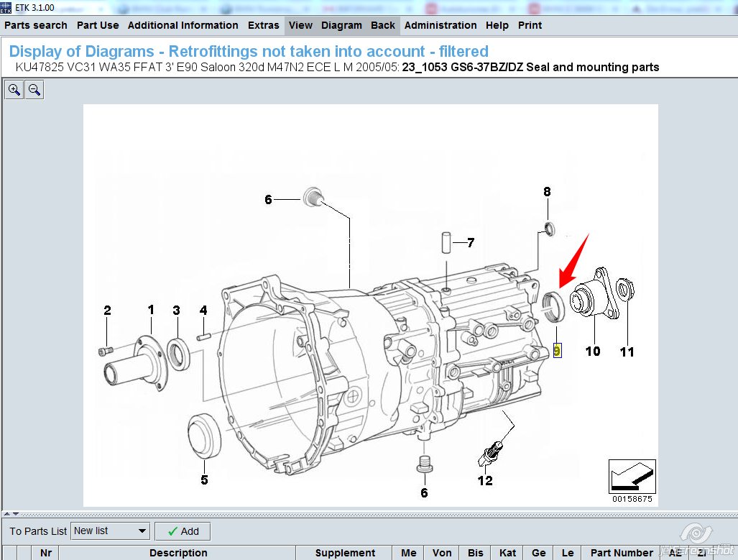Click the diagram orientation arrow icon
The image size is (738, 560).
pyautogui.click(x=632, y=476)
